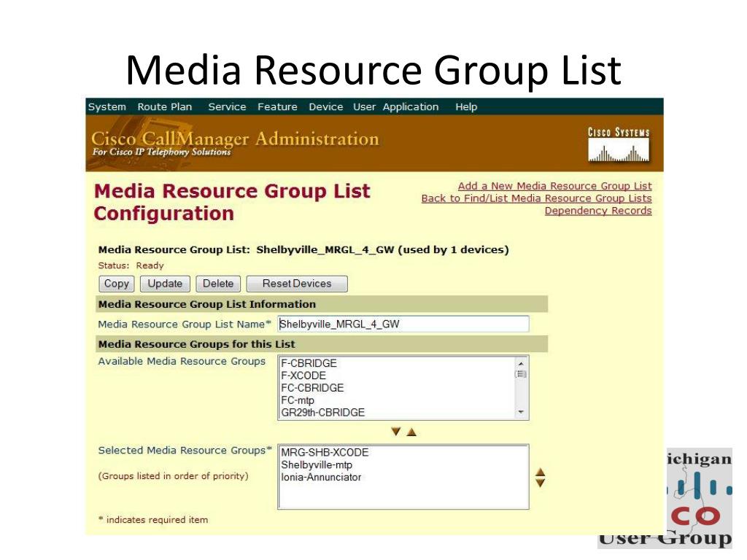
Task: Click Add a New Media Resource Group List
Action: pos(554,186)
